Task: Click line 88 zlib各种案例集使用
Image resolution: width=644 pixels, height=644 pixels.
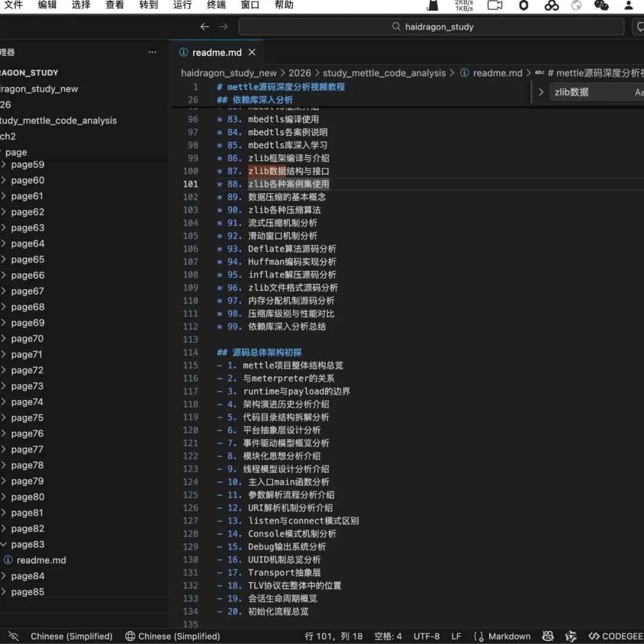Action: 289,184
